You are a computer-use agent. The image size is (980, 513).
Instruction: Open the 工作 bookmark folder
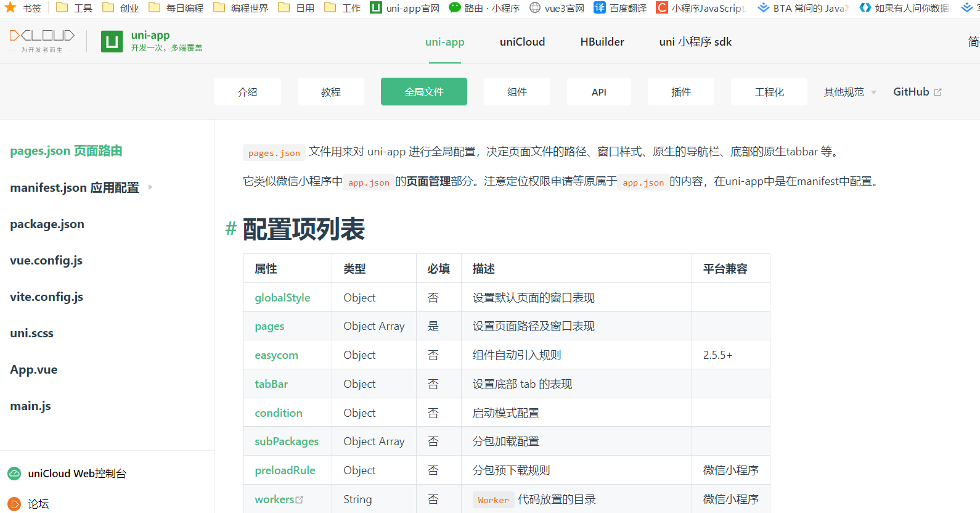pyautogui.click(x=343, y=8)
